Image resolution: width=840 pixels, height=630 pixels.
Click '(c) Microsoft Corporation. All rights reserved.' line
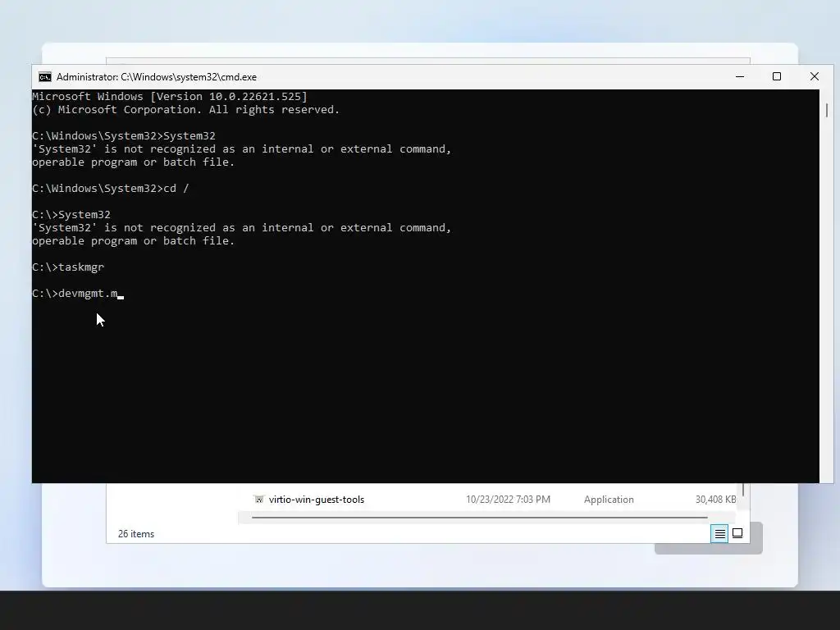point(186,110)
